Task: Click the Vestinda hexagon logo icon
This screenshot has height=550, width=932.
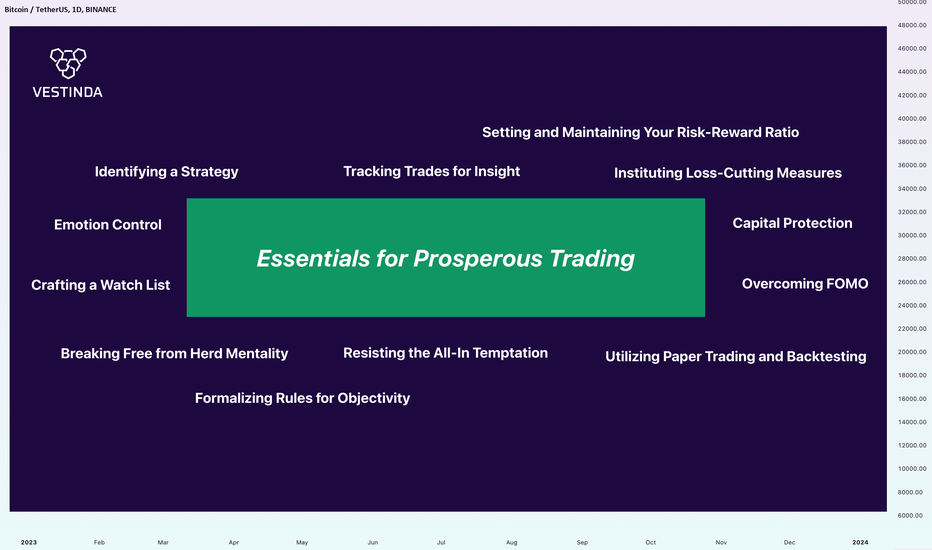Action: (68, 63)
